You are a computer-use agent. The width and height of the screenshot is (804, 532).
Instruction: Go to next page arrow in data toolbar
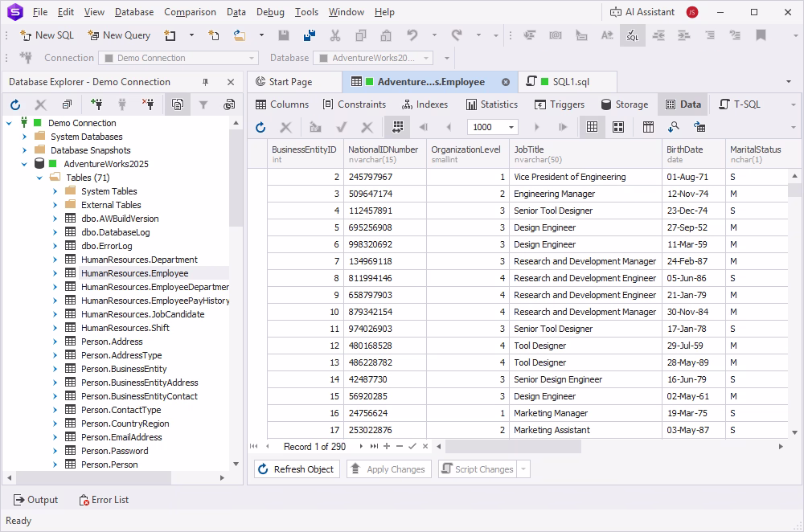tap(537, 127)
